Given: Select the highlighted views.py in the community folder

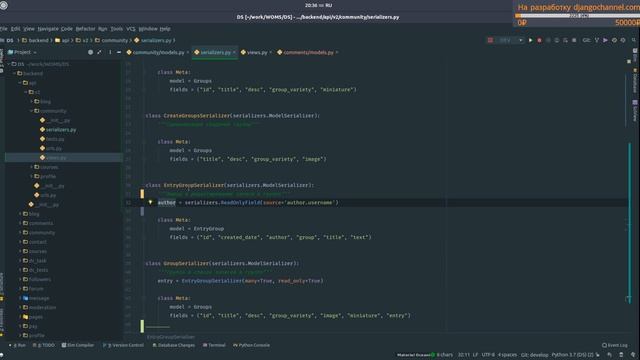Looking at the screenshot, I should tap(56, 158).
